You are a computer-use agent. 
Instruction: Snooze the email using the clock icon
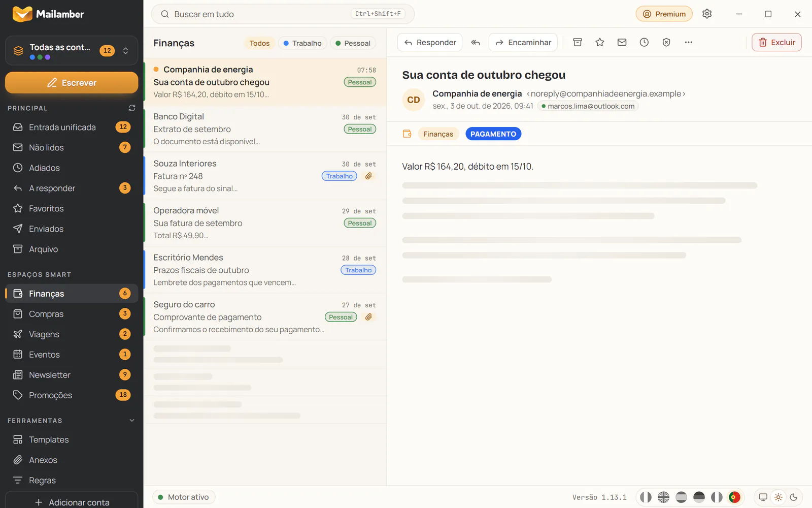tap(644, 43)
